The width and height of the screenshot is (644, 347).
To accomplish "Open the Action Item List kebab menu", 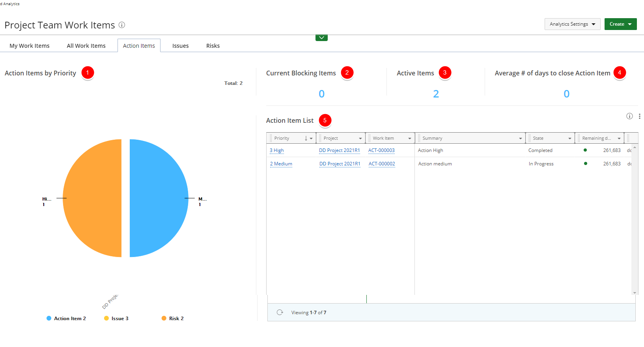I will pyautogui.click(x=639, y=116).
